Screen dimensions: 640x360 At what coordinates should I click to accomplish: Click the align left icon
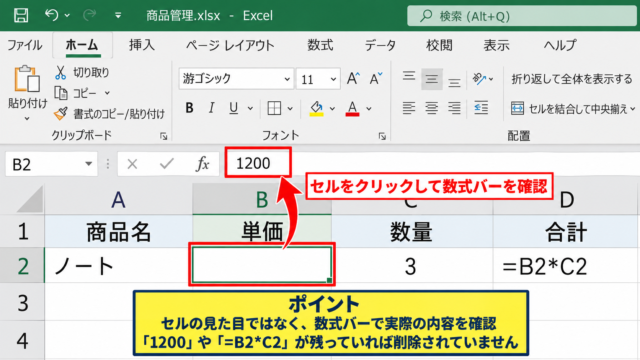pyautogui.click(x=409, y=108)
